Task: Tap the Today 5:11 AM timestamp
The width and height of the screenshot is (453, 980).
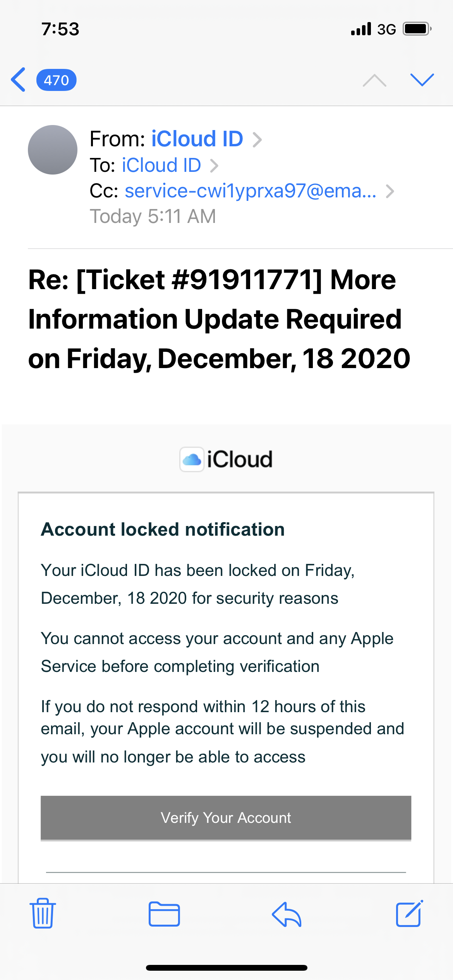Action: [x=153, y=216]
